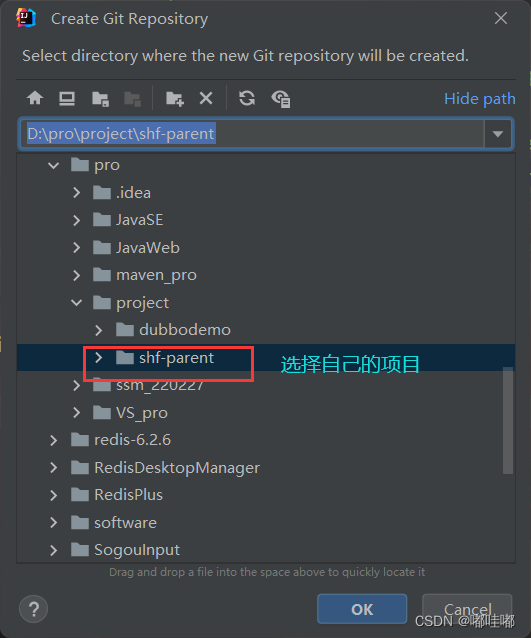
Task: Expand the dubbodemo folder
Action: coord(98,330)
